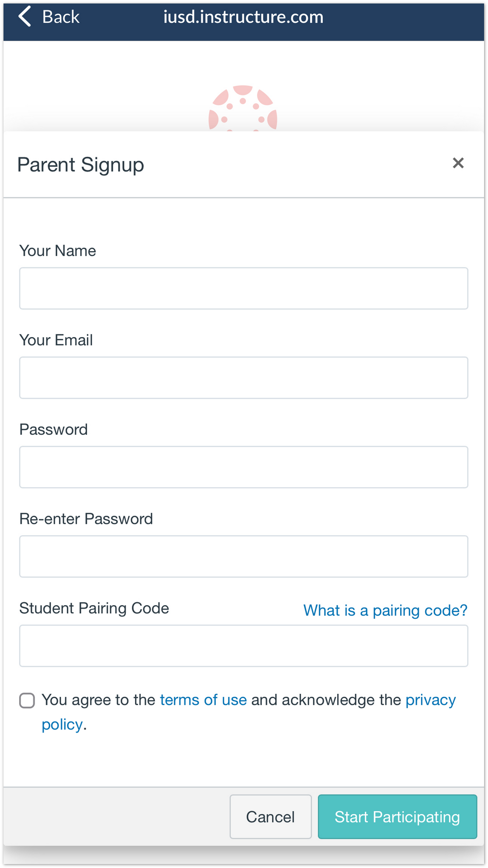Click the 'Parent Signup' dialog heading
This screenshot has height=868, width=488.
(81, 165)
